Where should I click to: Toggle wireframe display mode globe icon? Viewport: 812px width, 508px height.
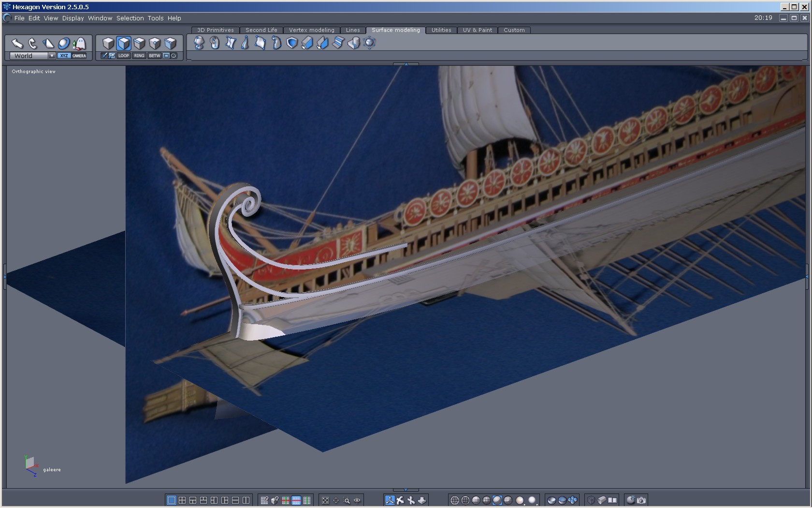click(x=454, y=500)
